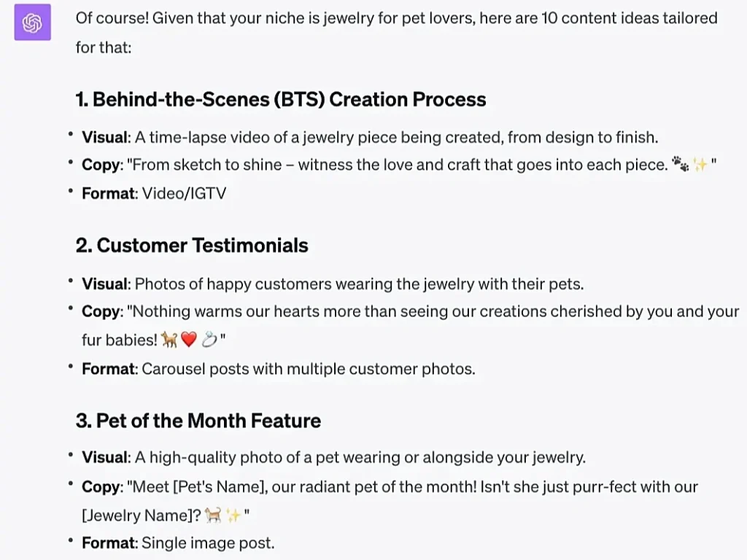Click the Carousel posts format line

click(x=278, y=369)
